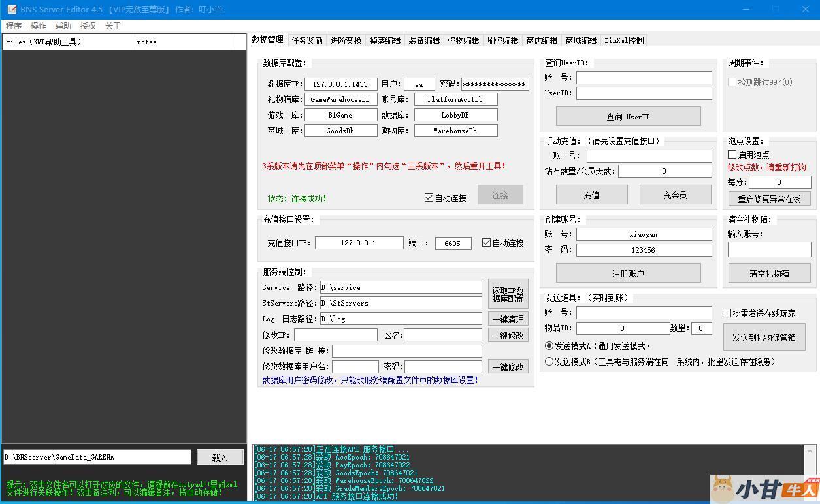Click the 查询 UserID button

628,117
